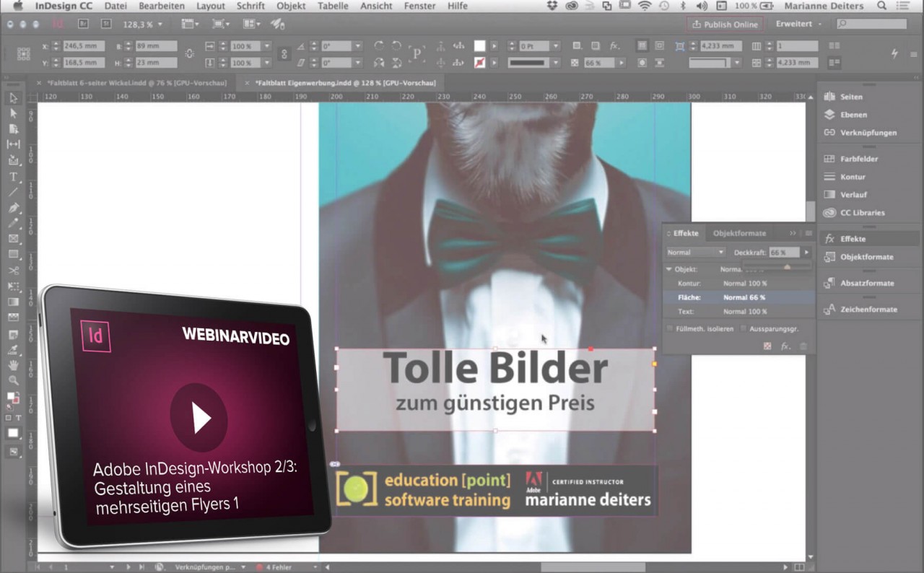Open the Bearbeiten menu
Image resolution: width=924 pixels, height=573 pixels.
pos(161,6)
